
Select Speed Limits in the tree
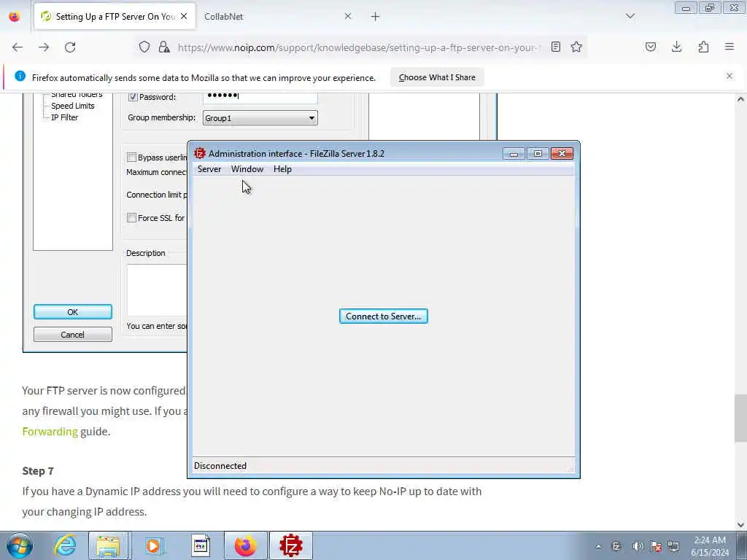coord(72,106)
